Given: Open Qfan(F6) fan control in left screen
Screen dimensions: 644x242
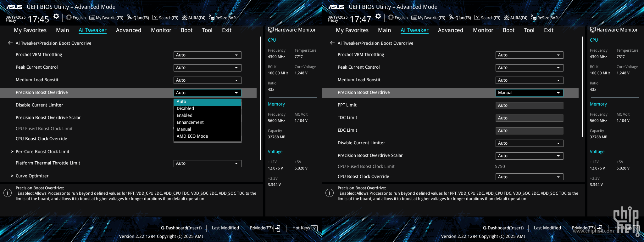Looking at the screenshot, I should (x=138, y=18).
